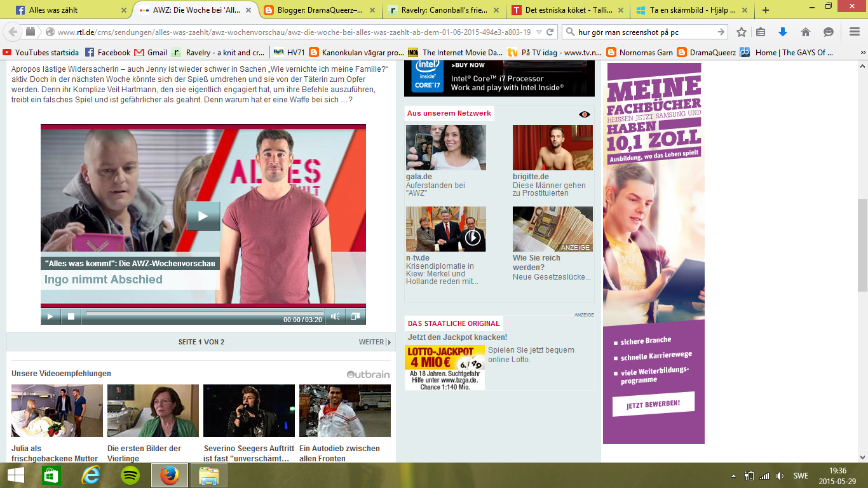The height and width of the screenshot is (488, 868).
Task: Open the n-tv.de Merkel and Hollande video thumbnail
Action: click(x=446, y=229)
